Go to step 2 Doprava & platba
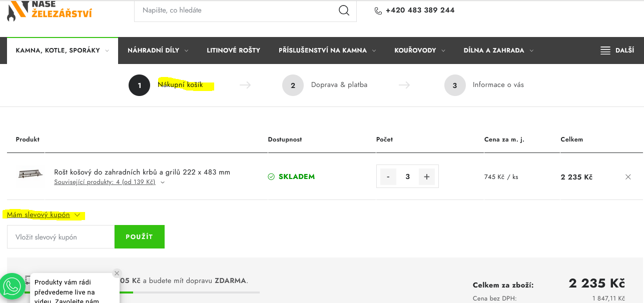 pyautogui.click(x=325, y=85)
